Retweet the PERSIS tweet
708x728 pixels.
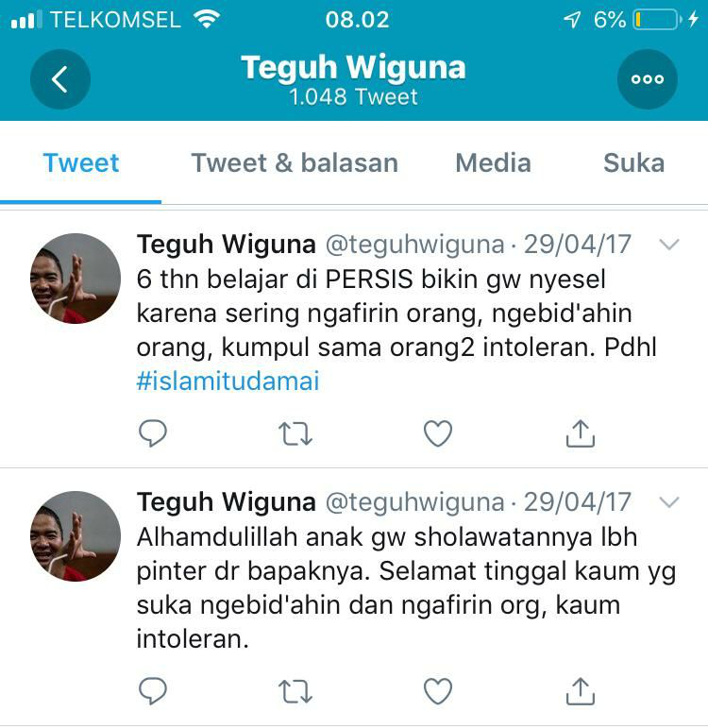[x=295, y=433]
